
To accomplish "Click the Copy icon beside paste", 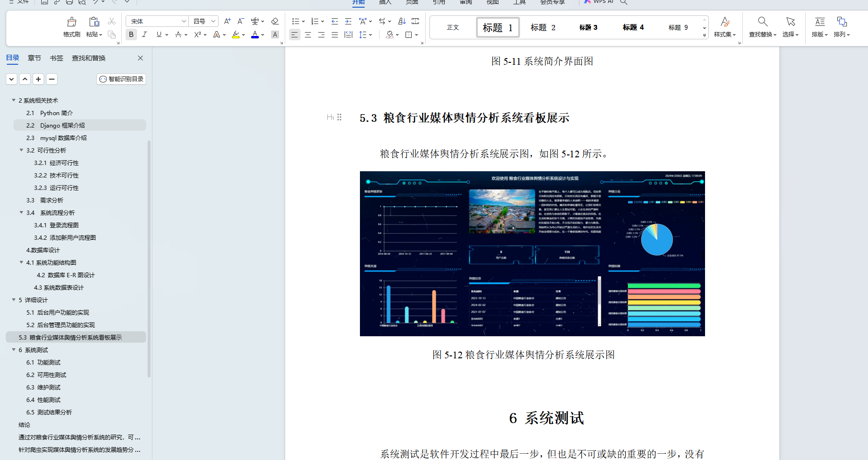I will coord(112,35).
